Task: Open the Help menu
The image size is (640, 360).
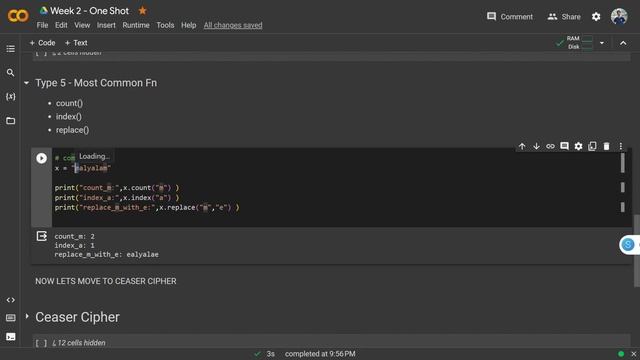Action: [189, 25]
